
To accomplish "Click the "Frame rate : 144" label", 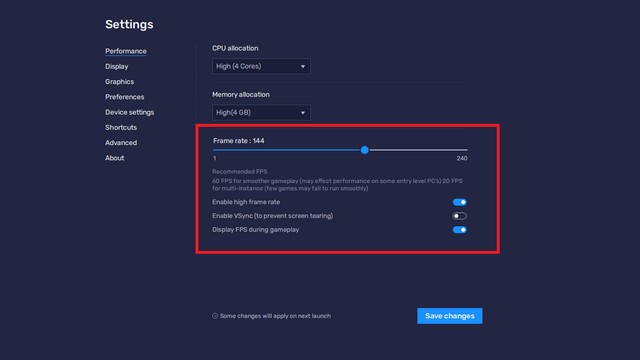I will [238, 141].
